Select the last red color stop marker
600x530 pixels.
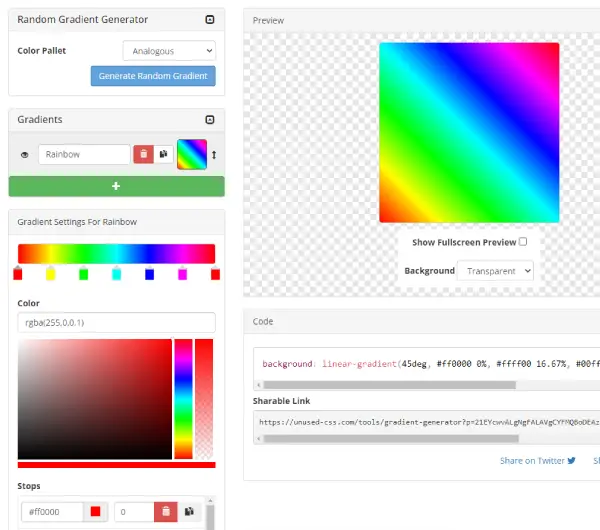(215, 273)
